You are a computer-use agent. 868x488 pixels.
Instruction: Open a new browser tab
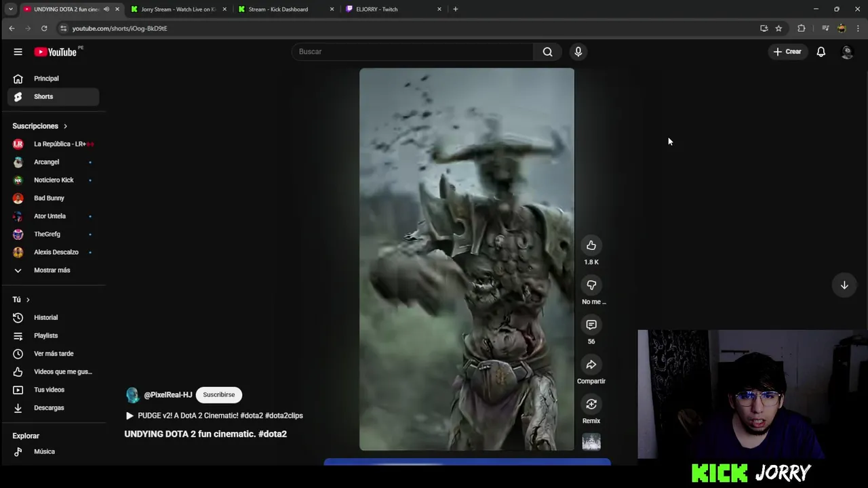coord(455,9)
